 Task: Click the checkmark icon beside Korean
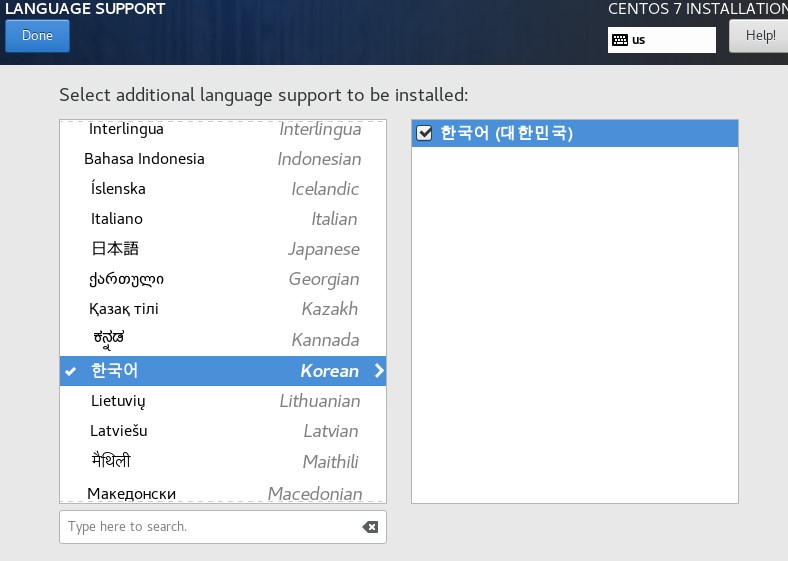tap(71, 371)
